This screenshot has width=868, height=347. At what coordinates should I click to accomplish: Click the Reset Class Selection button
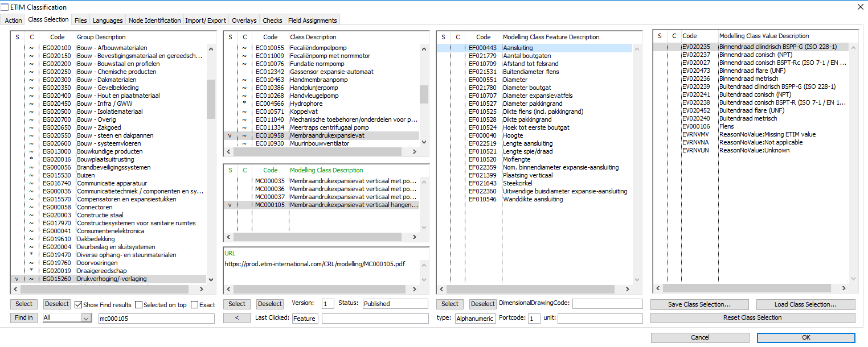752,318
